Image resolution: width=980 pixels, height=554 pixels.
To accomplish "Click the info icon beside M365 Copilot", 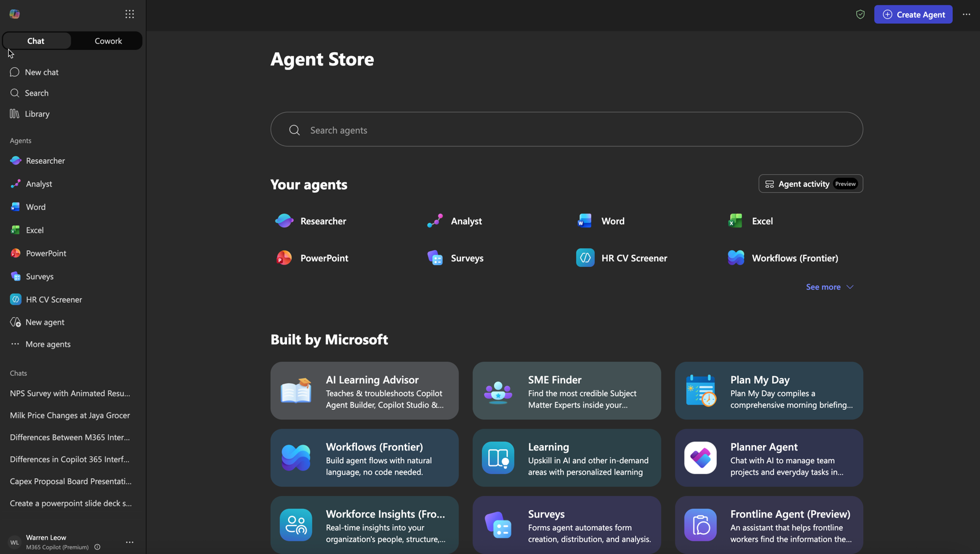I will pos(97,547).
